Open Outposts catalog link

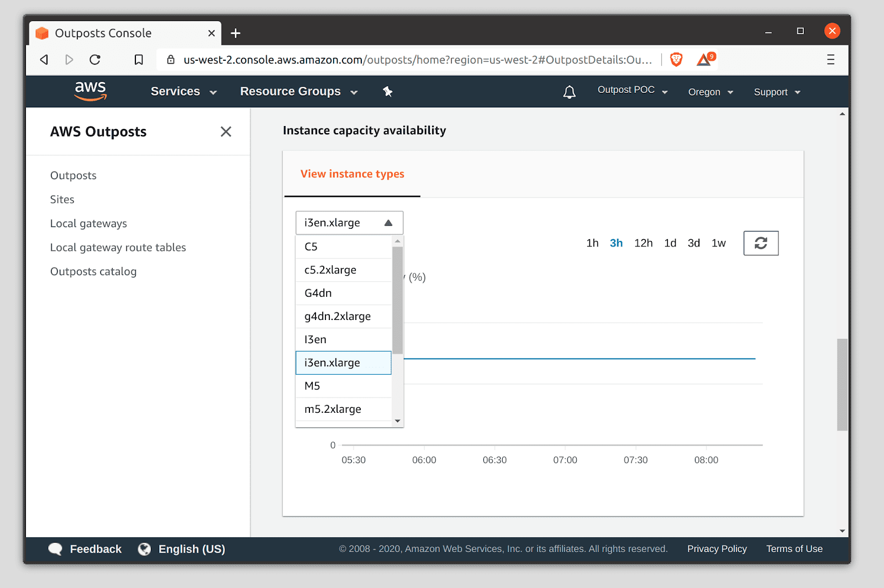(x=93, y=271)
